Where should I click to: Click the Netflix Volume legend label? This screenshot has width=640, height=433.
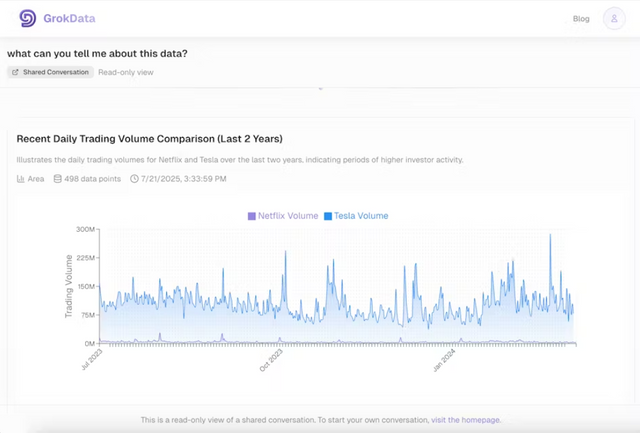coord(288,216)
